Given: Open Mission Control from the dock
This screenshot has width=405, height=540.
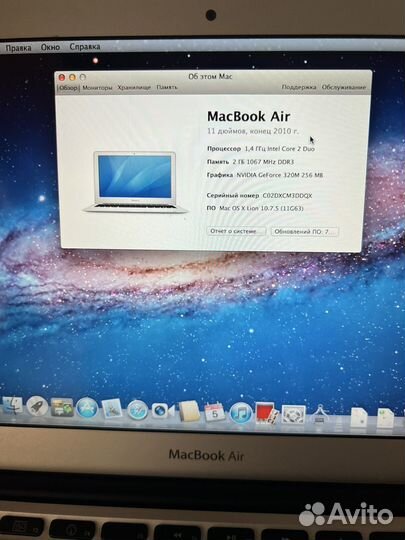Looking at the screenshot, I should [x=62, y=407].
